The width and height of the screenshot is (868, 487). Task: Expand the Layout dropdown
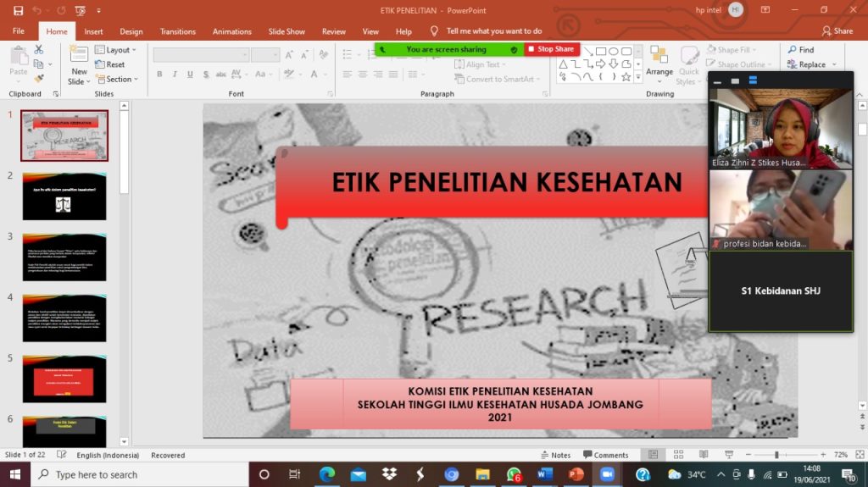117,50
